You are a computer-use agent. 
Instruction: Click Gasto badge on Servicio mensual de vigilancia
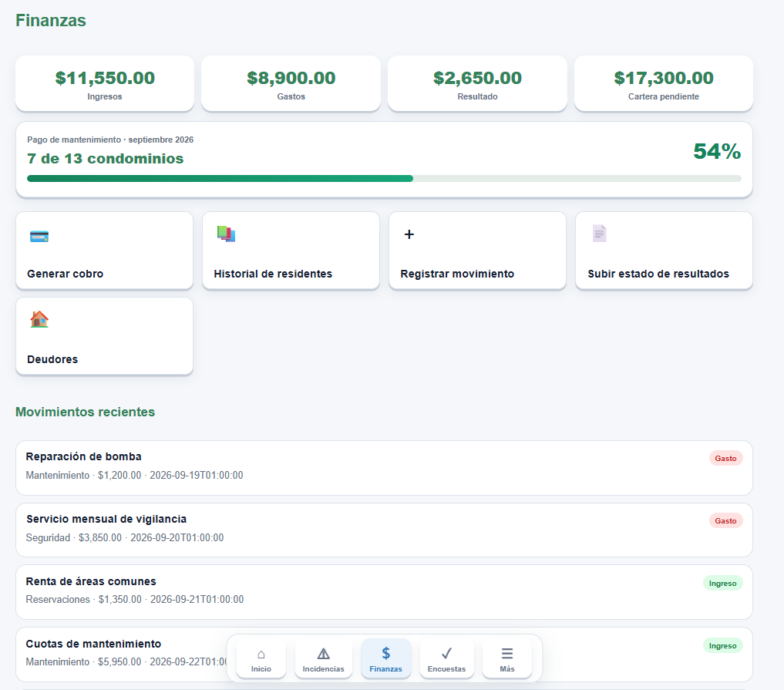[x=725, y=521]
